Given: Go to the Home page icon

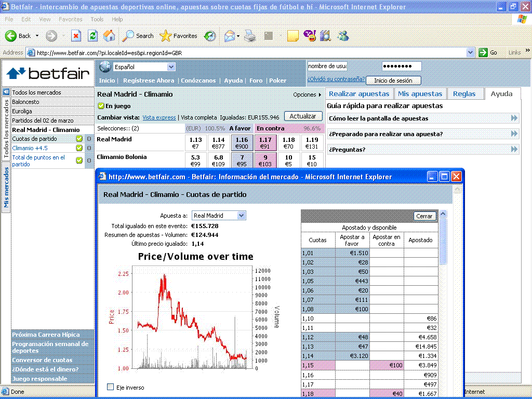Looking at the screenshot, I should [x=109, y=36].
